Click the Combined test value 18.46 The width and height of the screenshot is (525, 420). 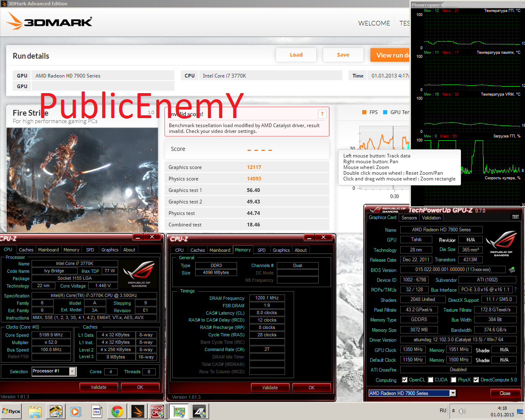[253, 225]
